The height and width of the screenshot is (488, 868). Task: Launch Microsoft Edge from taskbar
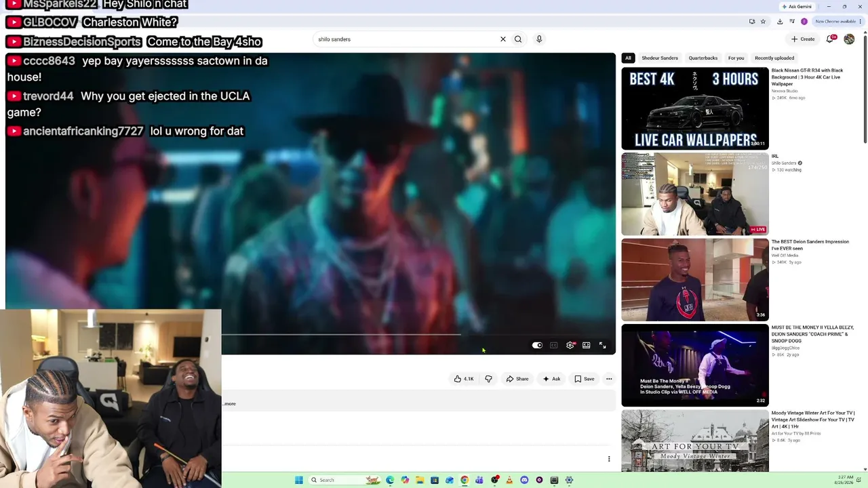point(390,480)
